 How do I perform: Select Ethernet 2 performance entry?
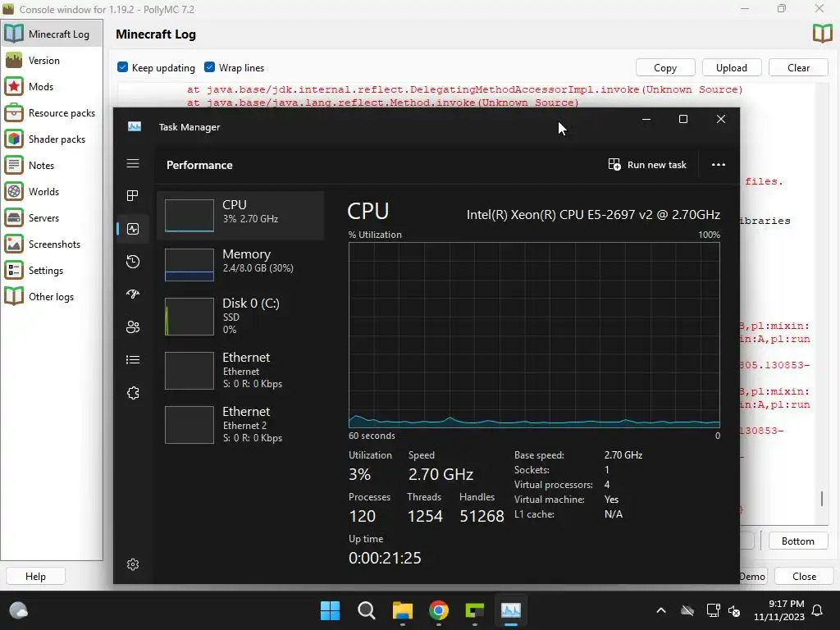240,424
